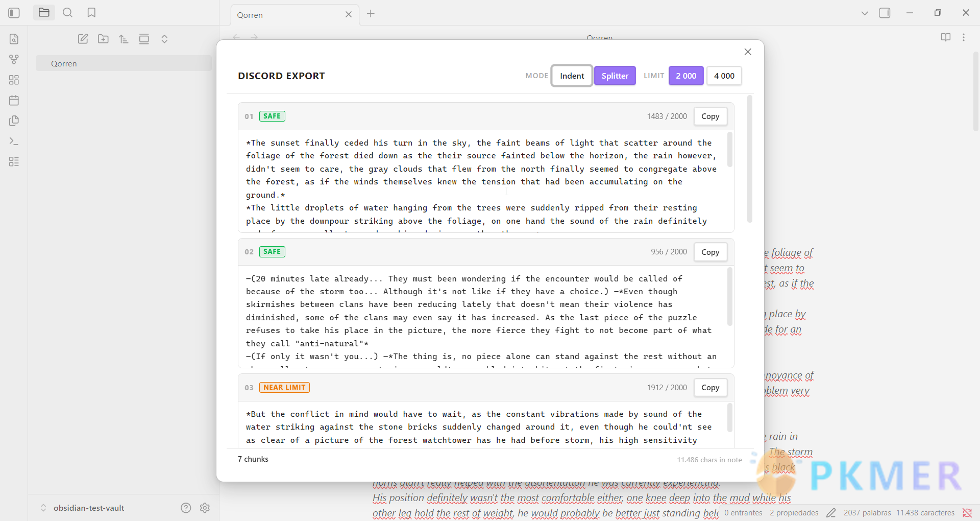Open the file explorer pane
Viewport: 980px width, 521px height.
[44, 13]
